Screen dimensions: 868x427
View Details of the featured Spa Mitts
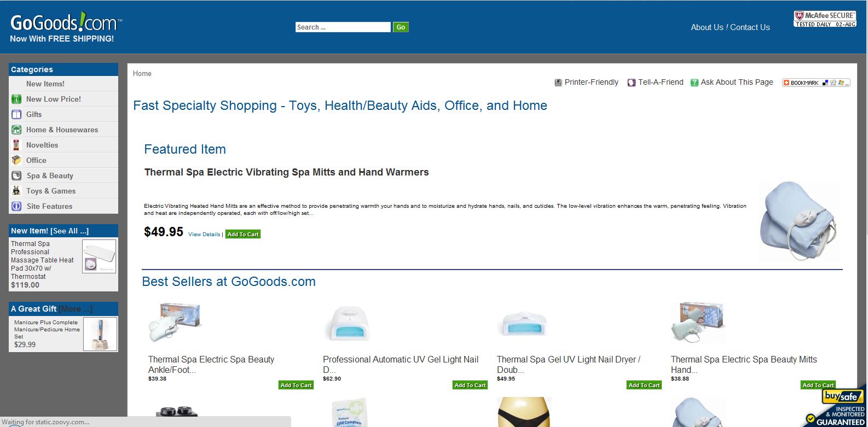(204, 234)
